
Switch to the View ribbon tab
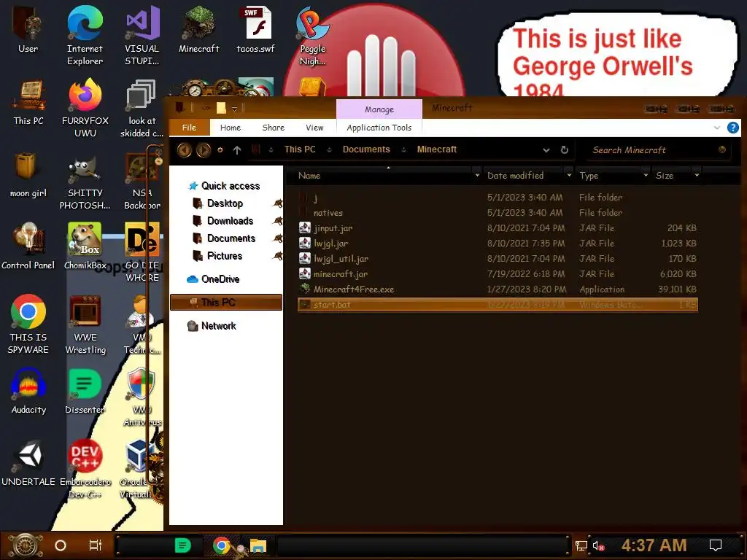314,128
